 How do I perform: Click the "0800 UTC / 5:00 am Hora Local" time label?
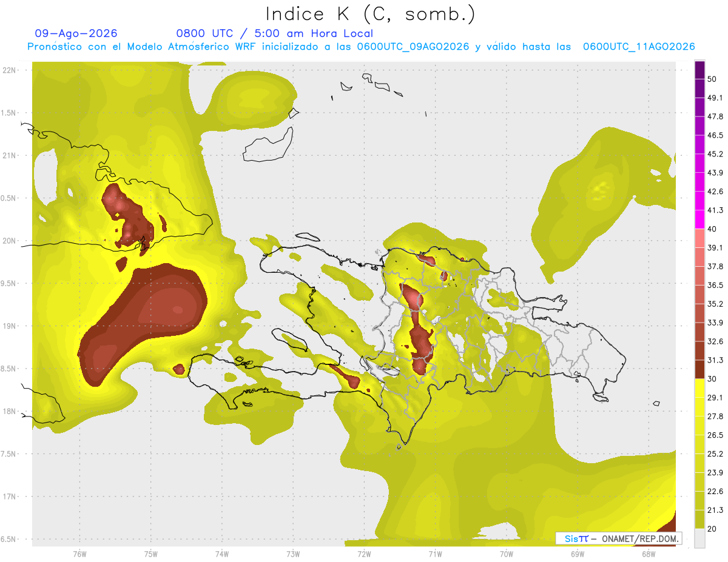(275, 33)
